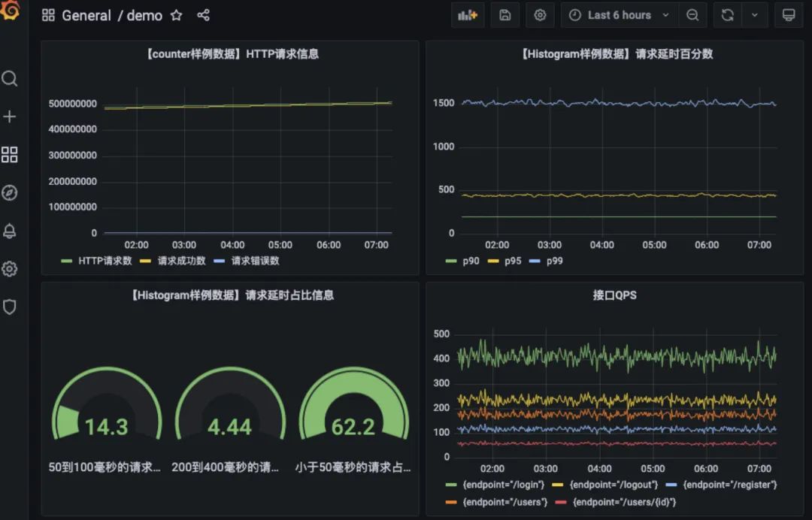Click the 50到100毫秒的请求 gauge label

click(x=105, y=467)
